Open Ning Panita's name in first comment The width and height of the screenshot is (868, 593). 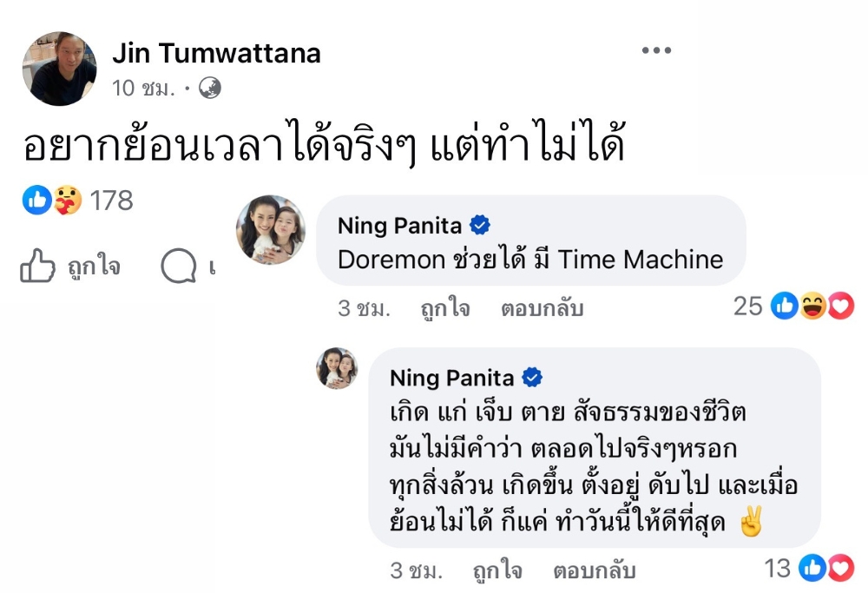click(399, 227)
